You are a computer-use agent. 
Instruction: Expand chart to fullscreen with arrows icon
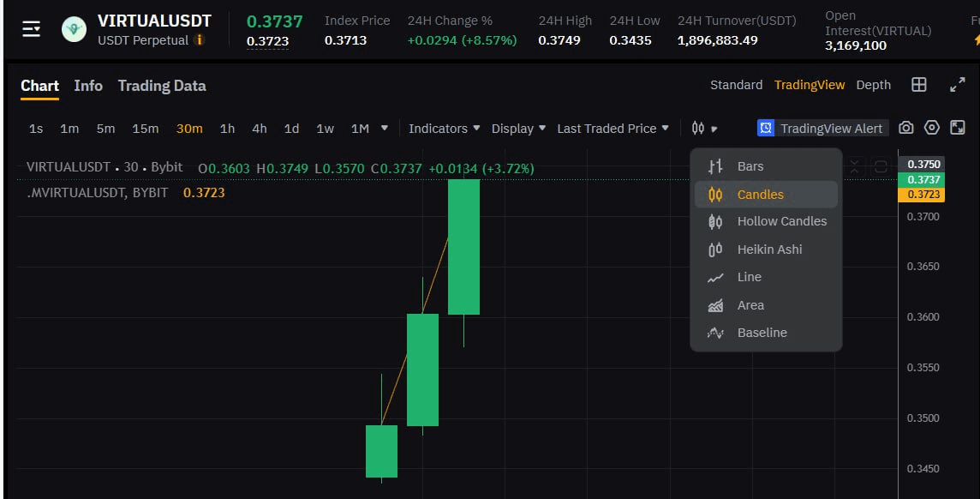point(958,85)
